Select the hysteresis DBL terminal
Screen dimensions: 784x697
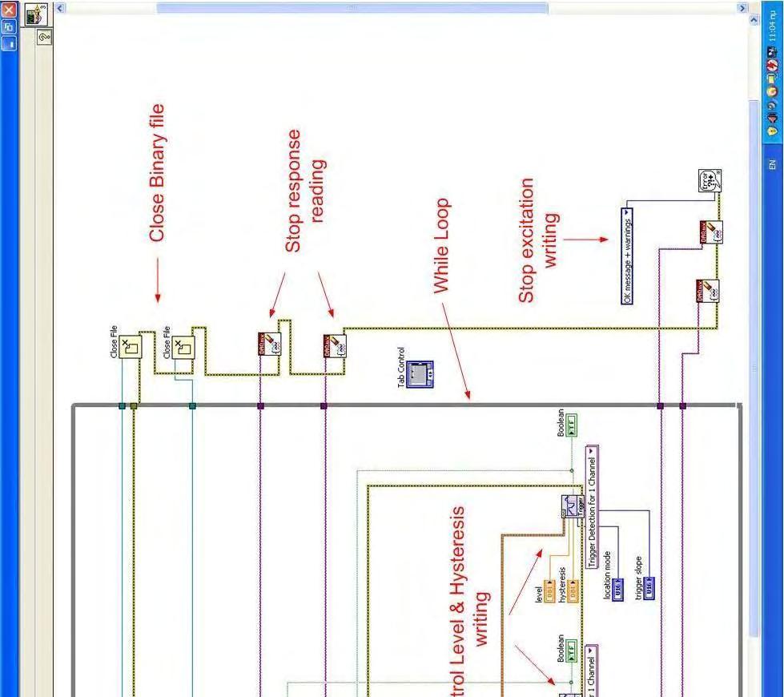573,591
